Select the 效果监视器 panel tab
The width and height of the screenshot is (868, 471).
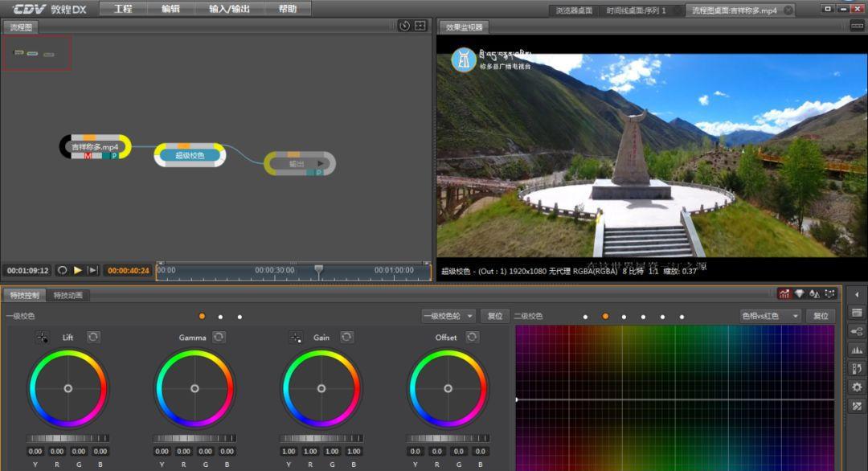[464, 27]
